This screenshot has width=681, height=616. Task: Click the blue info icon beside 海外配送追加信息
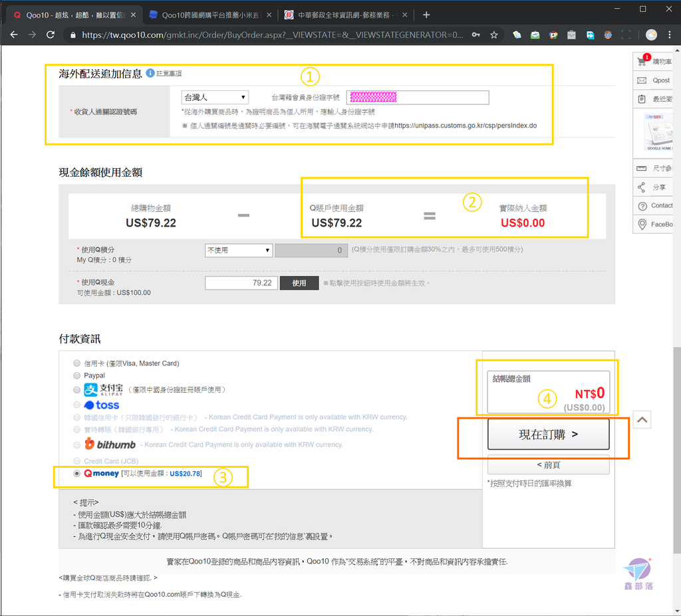pyautogui.click(x=150, y=73)
